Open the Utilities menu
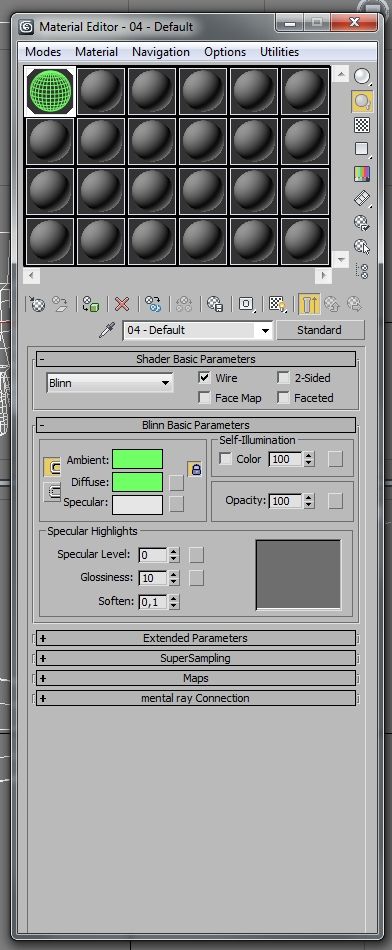 pos(279,52)
